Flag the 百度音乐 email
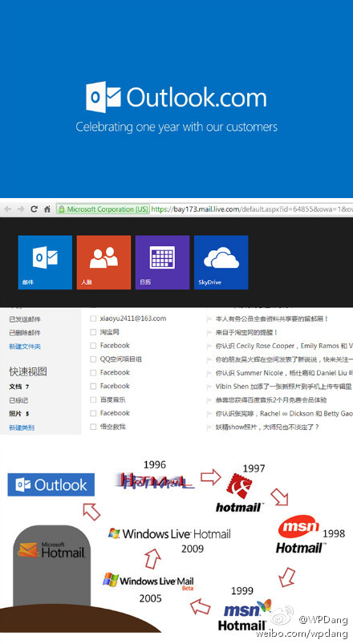The height and width of the screenshot is (644, 353). coord(209,400)
